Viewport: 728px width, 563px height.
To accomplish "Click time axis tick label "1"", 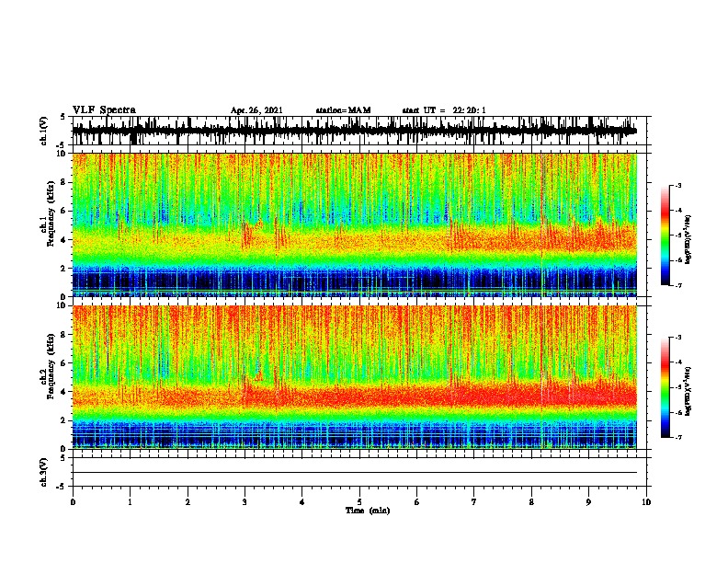I will click(130, 501).
